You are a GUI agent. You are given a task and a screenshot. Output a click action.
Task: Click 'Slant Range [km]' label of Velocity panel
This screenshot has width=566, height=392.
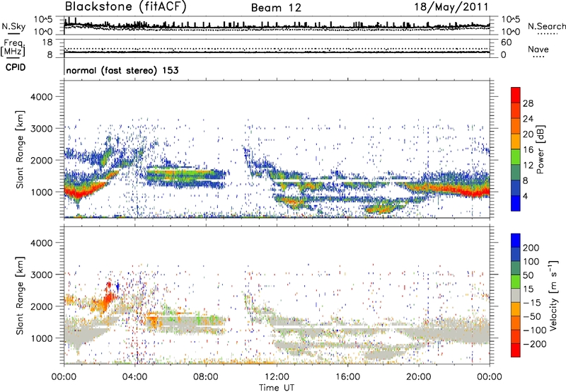(20, 296)
